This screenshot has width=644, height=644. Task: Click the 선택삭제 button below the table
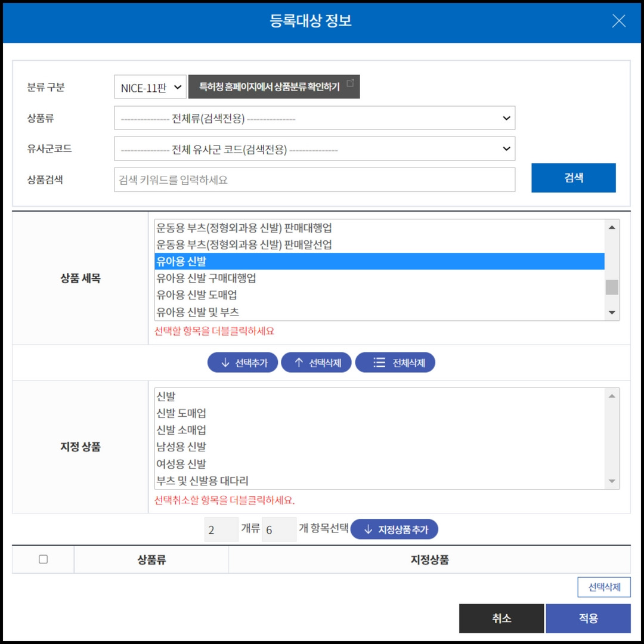(603, 587)
